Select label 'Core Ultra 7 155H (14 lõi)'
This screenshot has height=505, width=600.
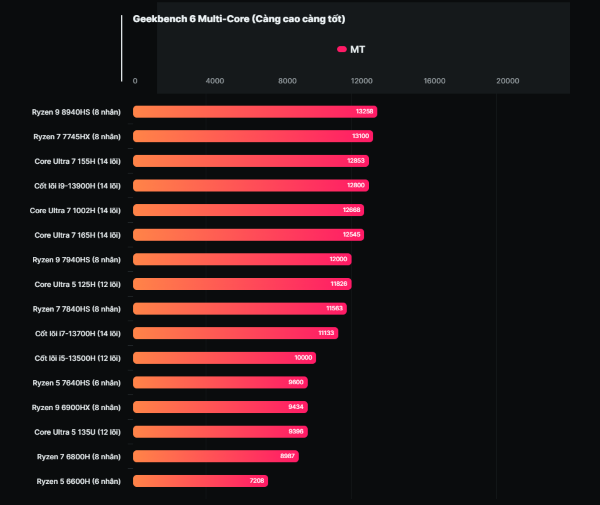(77, 161)
